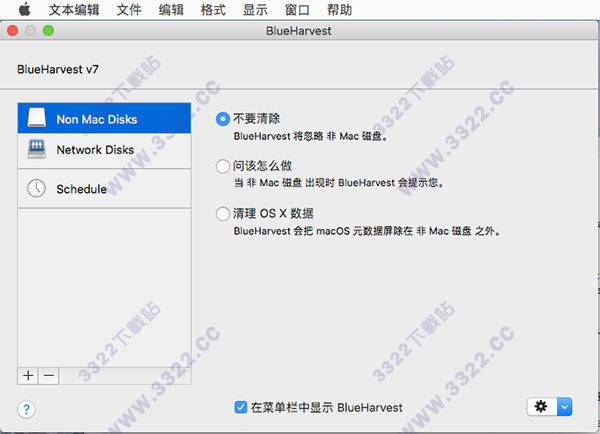Click the blue question mark help button
This screenshot has width=600, height=434.
coord(26,410)
